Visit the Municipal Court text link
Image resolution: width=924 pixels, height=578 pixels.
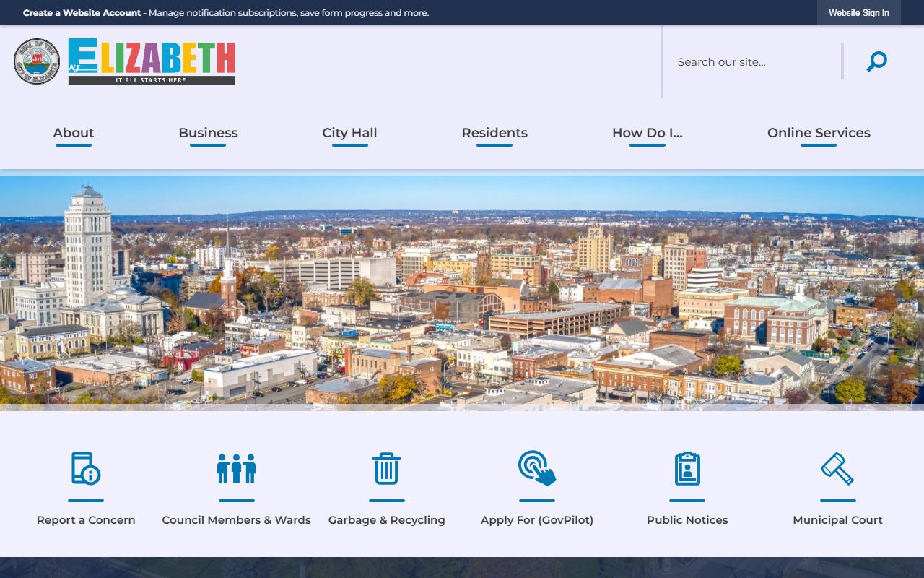coord(837,520)
